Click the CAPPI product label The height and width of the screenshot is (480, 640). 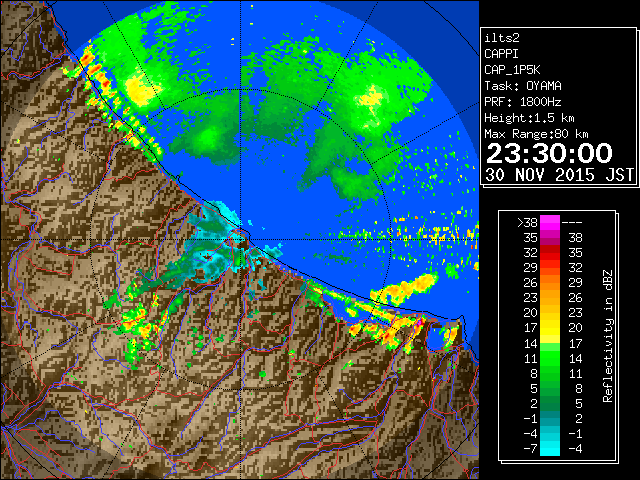tap(501, 54)
